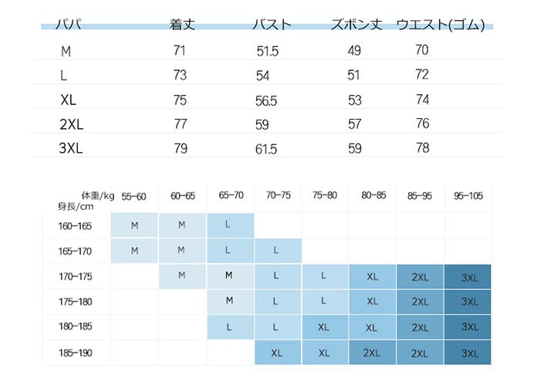Click the 51.5 bust measurement value
The height and width of the screenshot is (392, 540).
pos(267,52)
